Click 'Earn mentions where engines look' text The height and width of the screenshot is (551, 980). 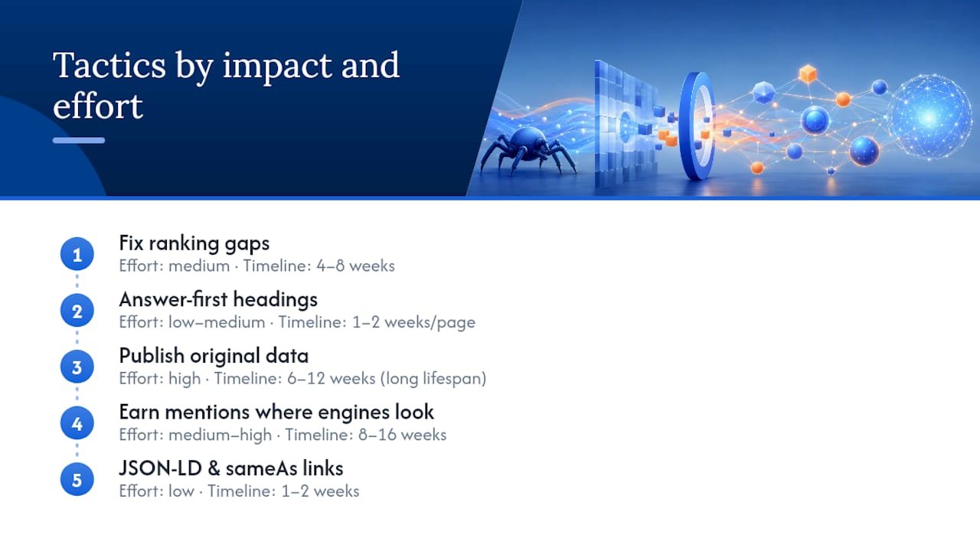tap(276, 412)
